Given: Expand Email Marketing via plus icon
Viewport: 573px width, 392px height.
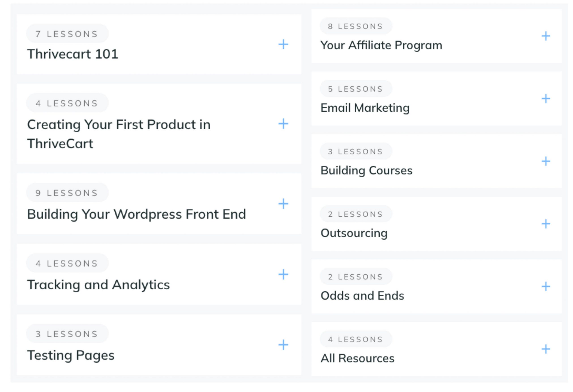Looking at the screenshot, I should [546, 99].
